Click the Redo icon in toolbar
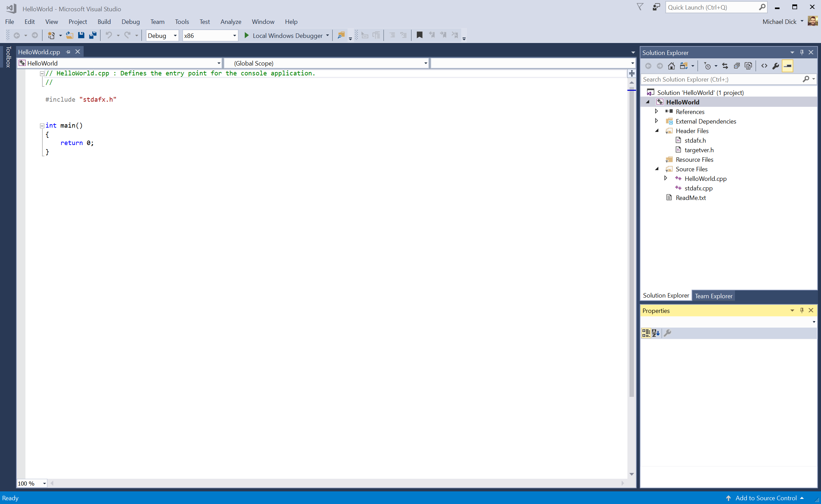Image resolution: width=821 pixels, height=504 pixels. tap(126, 36)
